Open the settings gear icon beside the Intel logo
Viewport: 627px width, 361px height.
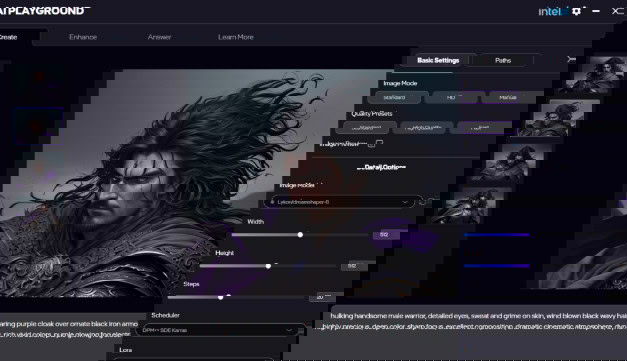click(576, 11)
